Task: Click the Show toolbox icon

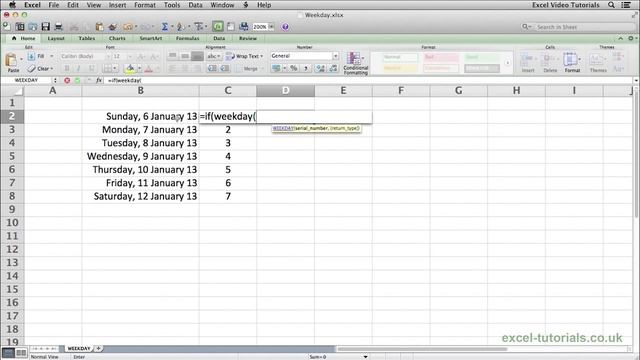Action: tap(231, 27)
